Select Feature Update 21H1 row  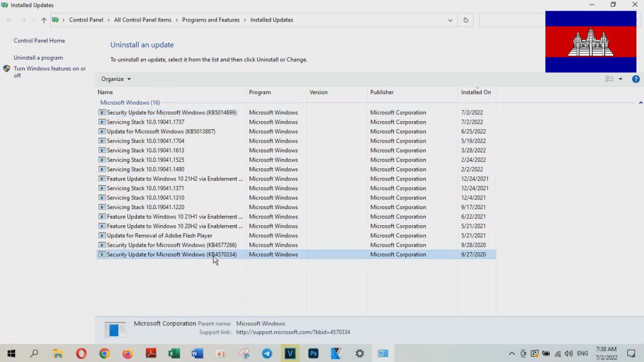(x=296, y=217)
